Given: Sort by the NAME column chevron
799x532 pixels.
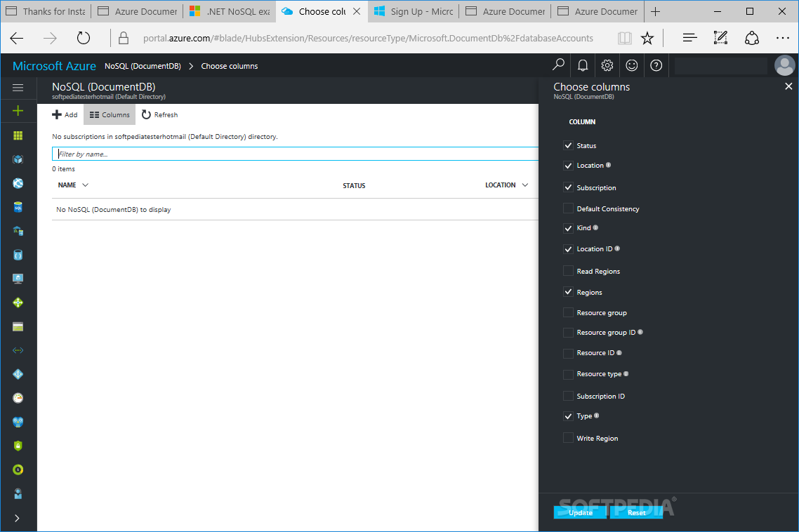Looking at the screenshot, I should [85, 185].
